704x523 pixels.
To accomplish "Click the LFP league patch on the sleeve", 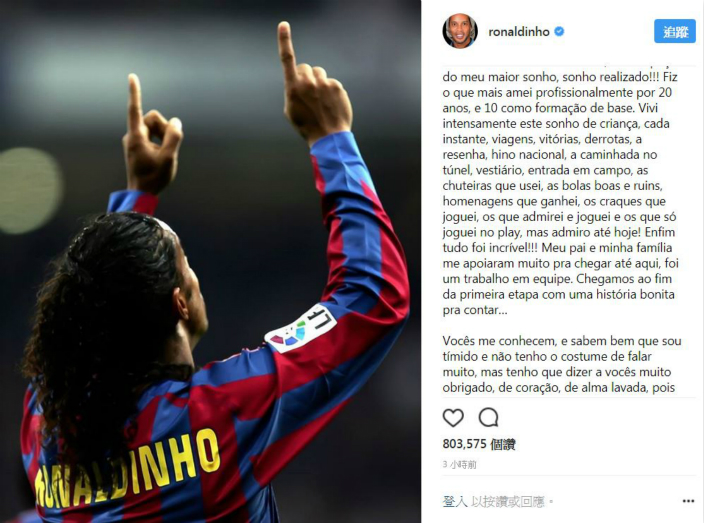I will click(x=301, y=328).
